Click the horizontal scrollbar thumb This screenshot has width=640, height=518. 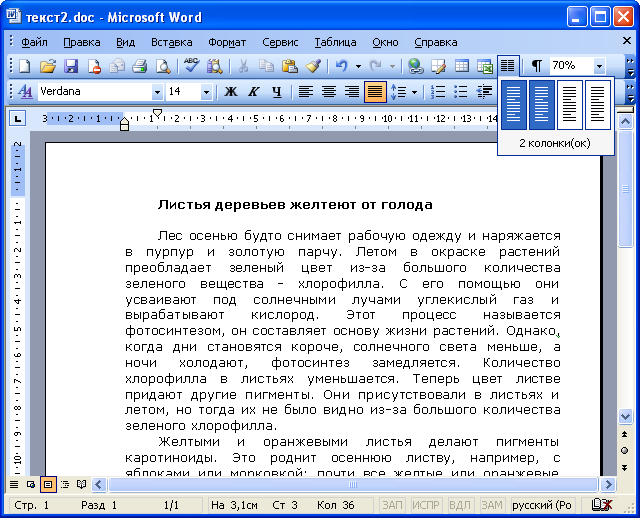coord(353,485)
